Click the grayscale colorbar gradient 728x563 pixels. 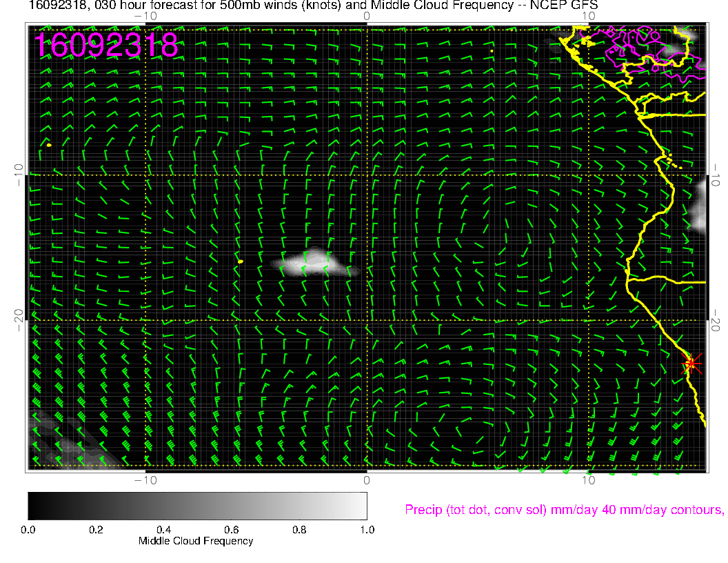point(197,505)
